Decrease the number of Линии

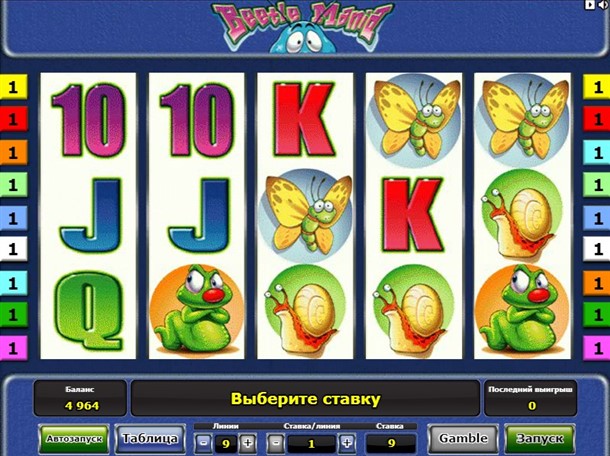pyautogui.click(x=203, y=443)
